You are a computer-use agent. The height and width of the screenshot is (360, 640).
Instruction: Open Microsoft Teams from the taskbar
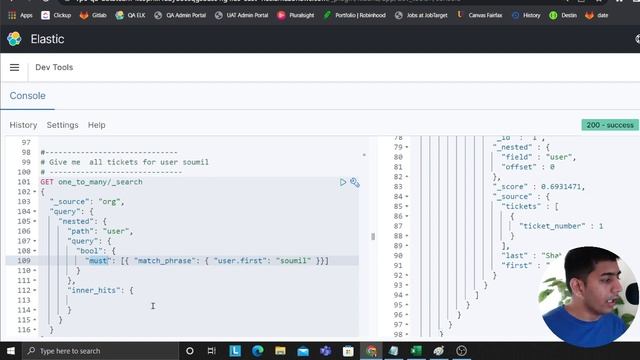pos(326,351)
